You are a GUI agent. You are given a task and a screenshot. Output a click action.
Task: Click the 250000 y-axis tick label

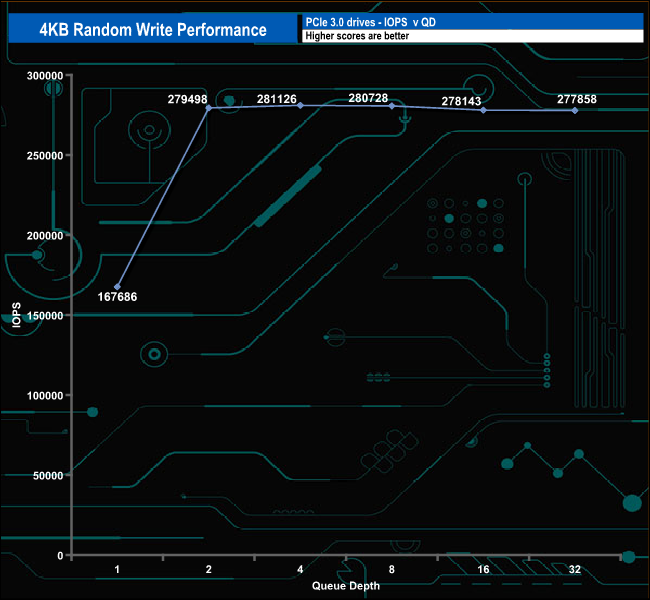click(45, 156)
